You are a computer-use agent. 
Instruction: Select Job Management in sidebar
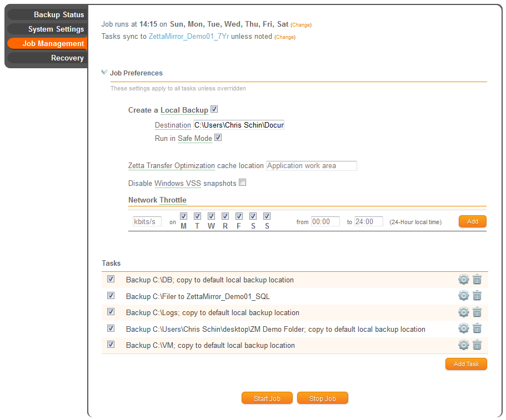[x=47, y=43]
